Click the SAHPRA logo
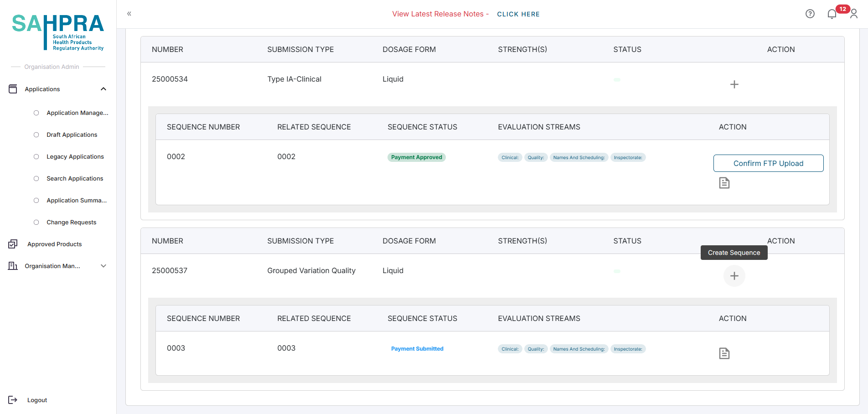The image size is (868, 414). point(58,32)
